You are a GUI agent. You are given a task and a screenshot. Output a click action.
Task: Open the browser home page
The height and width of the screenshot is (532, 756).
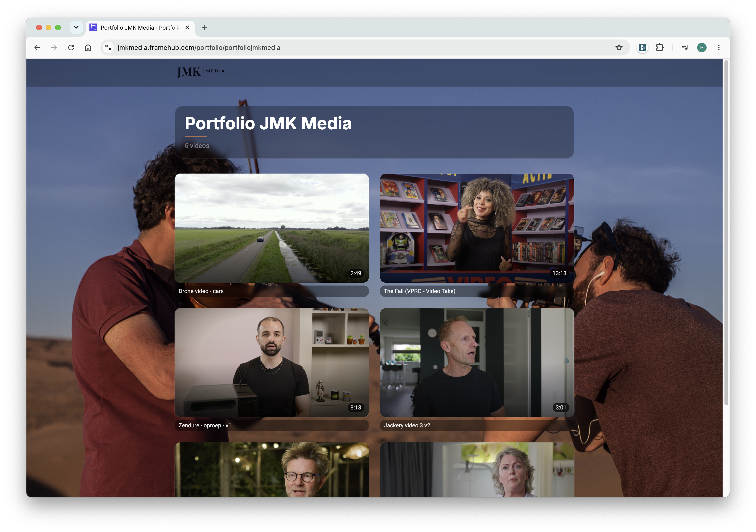pos(88,48)
